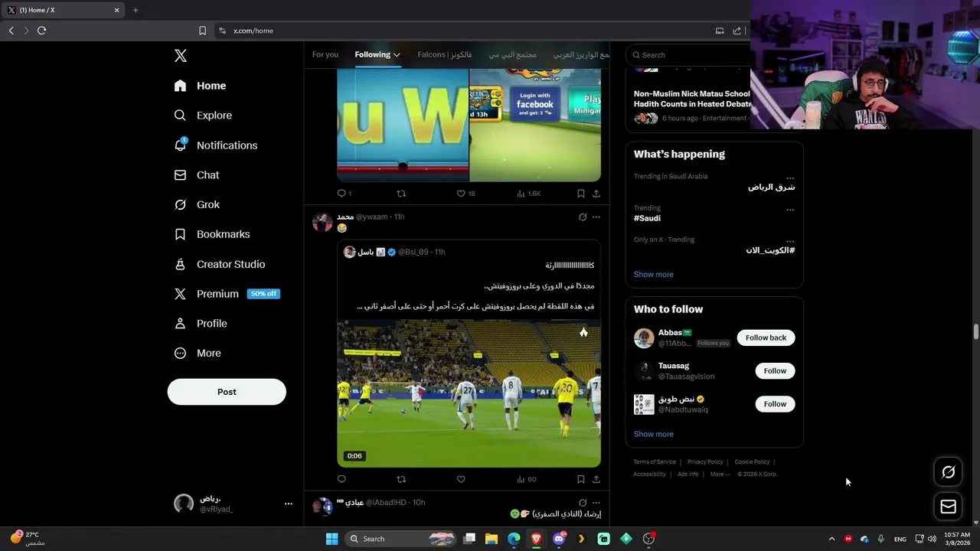Viewport: 980px width, 551px height.
Task: Open Grok icon on عبادي's post
Action: [583, 503]
